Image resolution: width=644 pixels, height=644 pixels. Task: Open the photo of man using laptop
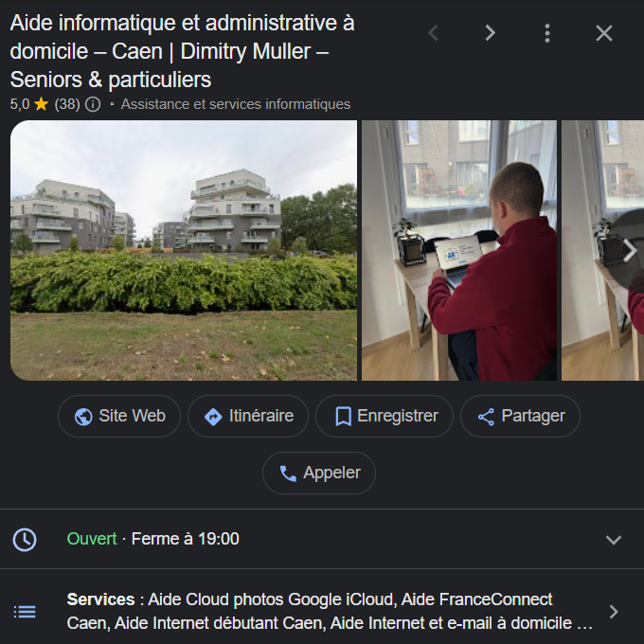(x=459, y=250)
